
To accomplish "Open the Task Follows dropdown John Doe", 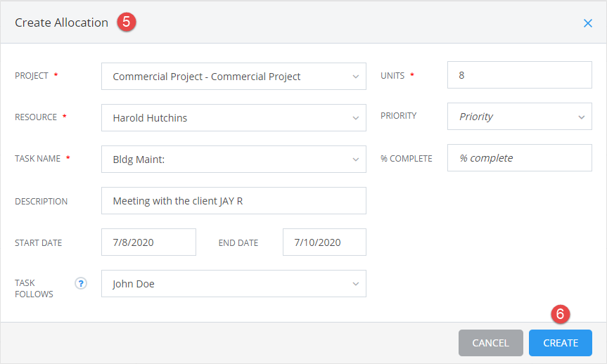I will 234,284.
